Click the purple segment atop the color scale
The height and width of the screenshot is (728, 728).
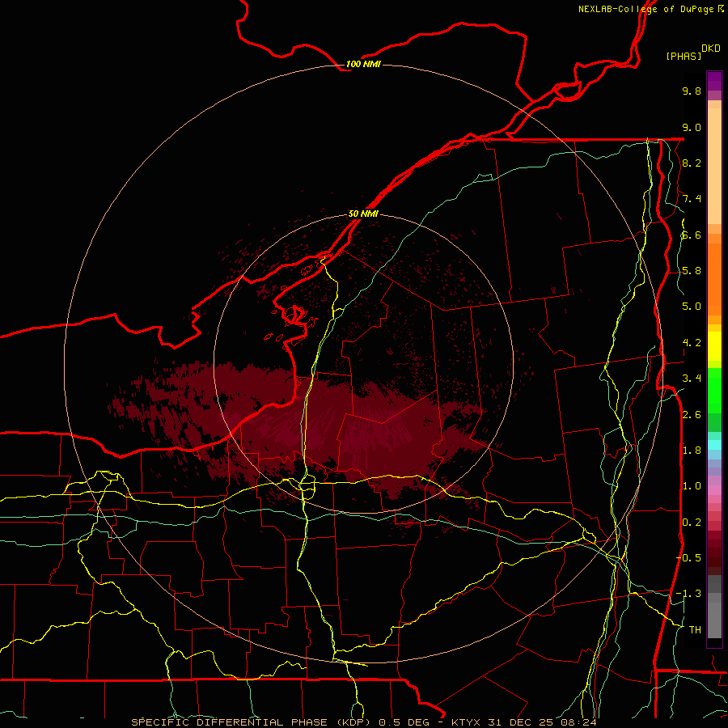coord(714,81)
